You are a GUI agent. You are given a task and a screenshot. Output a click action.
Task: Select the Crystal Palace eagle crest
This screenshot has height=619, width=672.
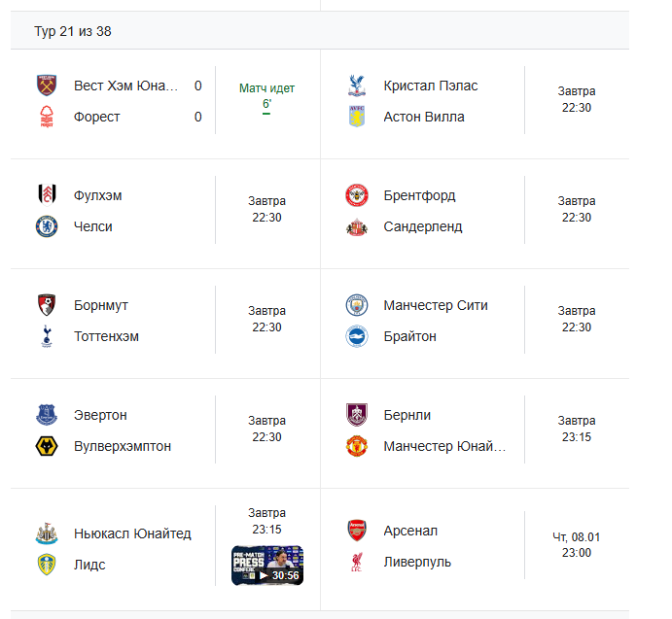tap(357, 86)
